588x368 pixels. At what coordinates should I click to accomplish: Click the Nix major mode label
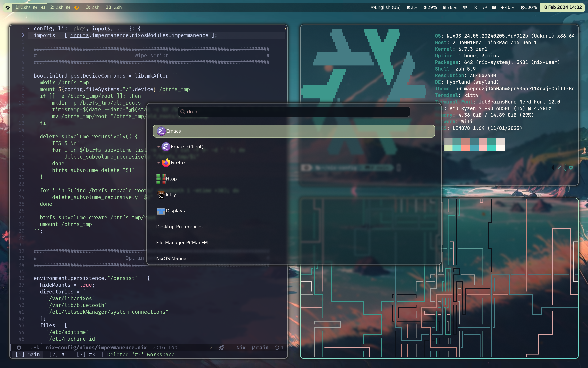[241, 348]
